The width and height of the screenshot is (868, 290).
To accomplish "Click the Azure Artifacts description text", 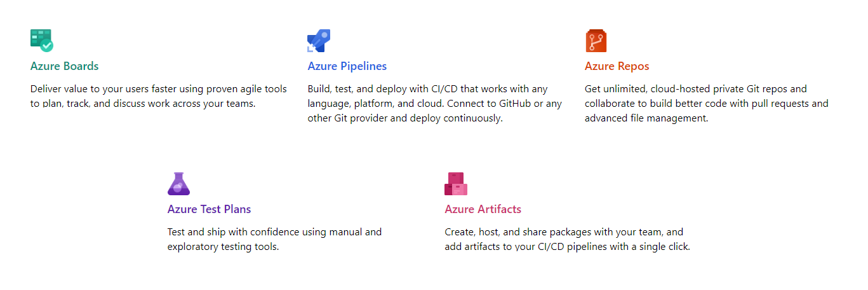I will click(x=568, y=239).
